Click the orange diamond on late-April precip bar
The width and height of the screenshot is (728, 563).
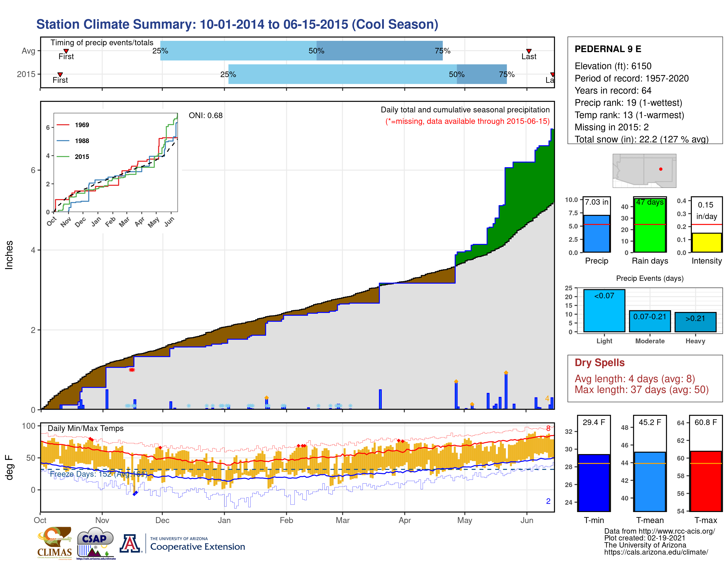[456, 381]
